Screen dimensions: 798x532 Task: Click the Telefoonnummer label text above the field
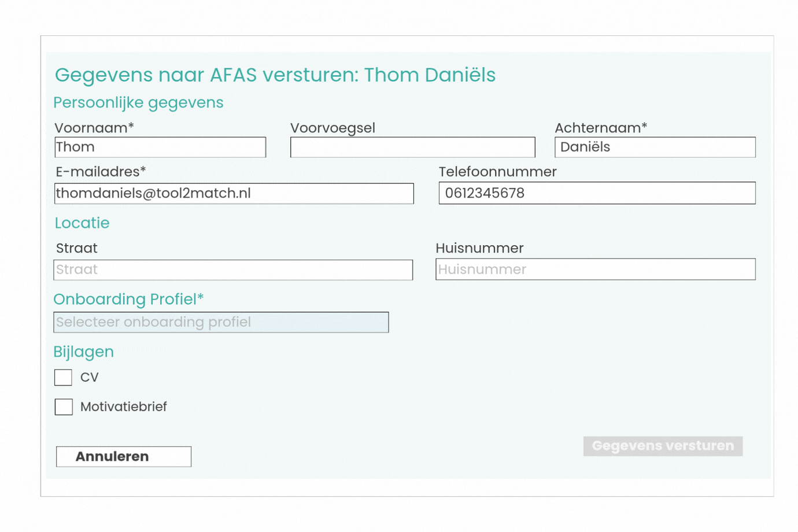pyautogui.click(x=497, y=172)
